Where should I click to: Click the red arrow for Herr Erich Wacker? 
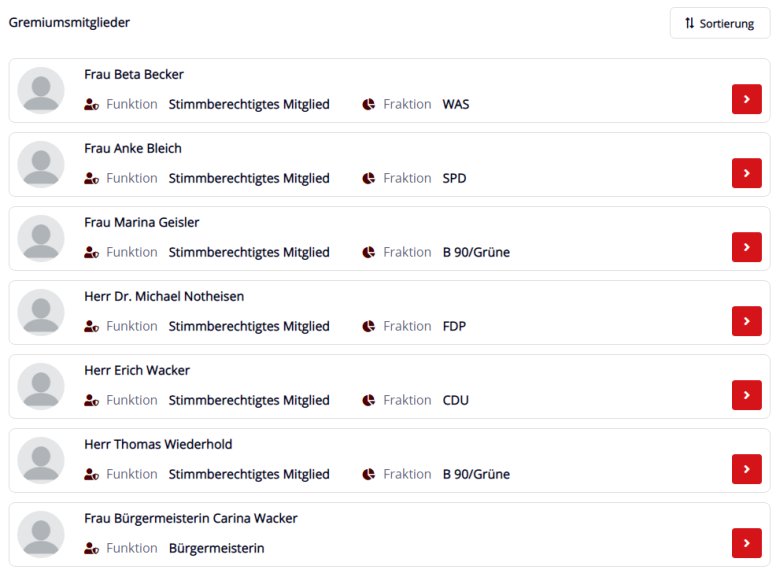(746, 395)
